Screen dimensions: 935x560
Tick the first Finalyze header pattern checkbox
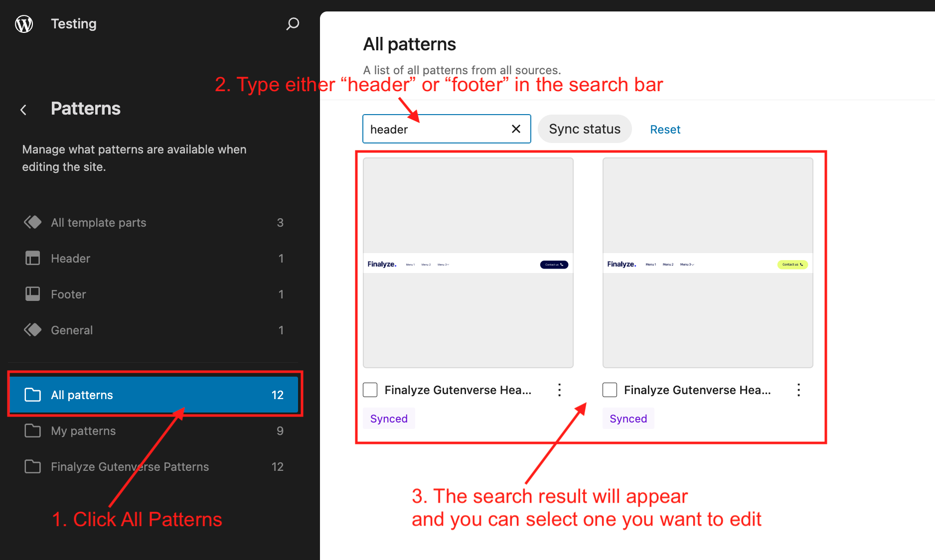click(x=370, y=390)
